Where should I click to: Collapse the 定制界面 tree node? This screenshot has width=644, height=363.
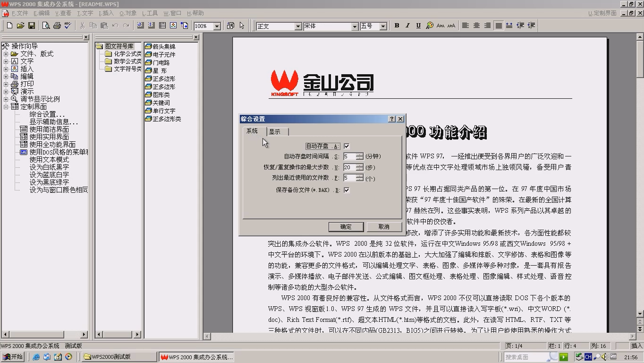(x=6, y=107)
